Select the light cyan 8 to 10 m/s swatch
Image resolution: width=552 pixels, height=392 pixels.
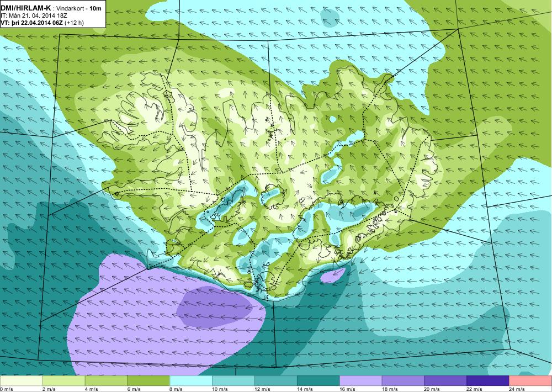click(x=191, y=381)
